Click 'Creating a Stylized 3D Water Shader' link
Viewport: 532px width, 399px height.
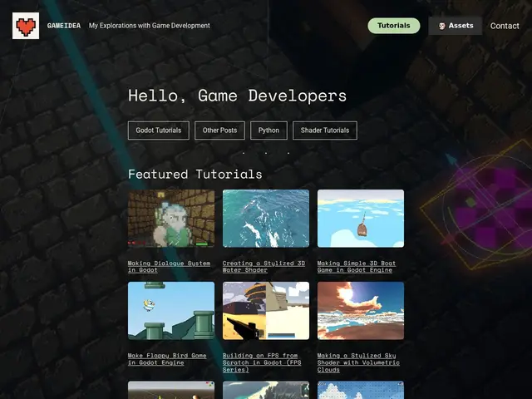tap(264, 267)
